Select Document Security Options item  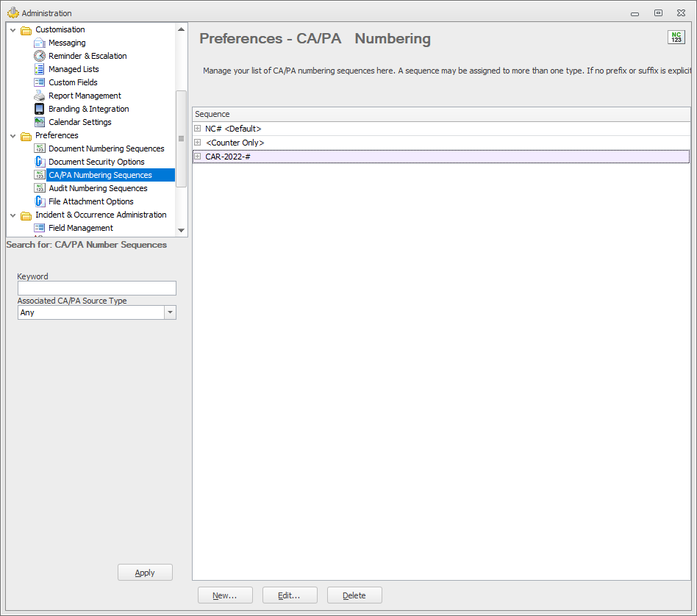coord(96,162)
